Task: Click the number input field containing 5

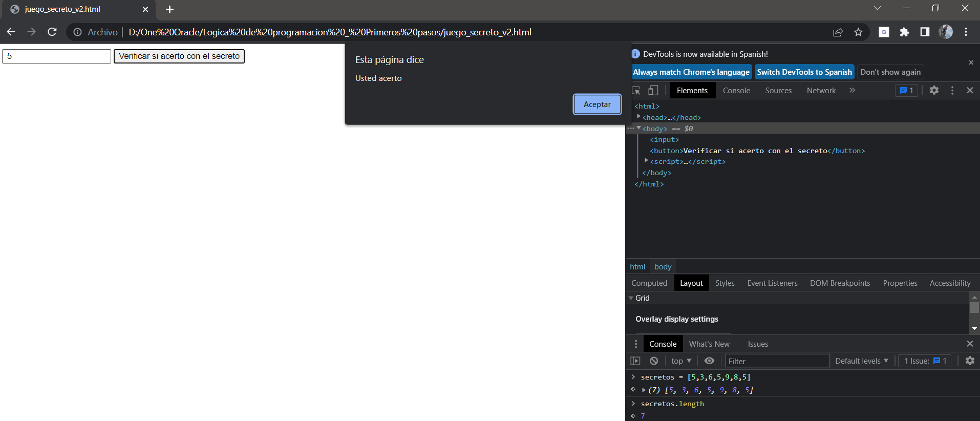Action: coord(56,56)
